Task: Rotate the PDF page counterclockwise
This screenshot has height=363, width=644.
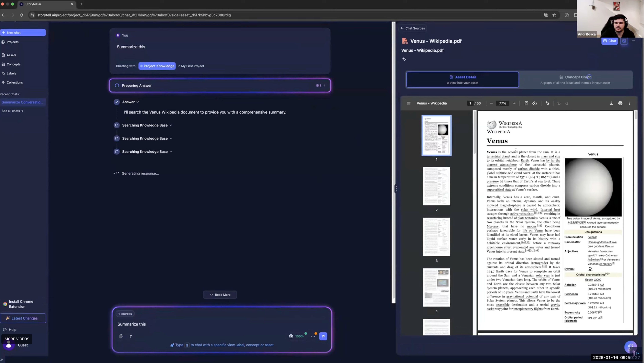Action: [x=534, y=103]
